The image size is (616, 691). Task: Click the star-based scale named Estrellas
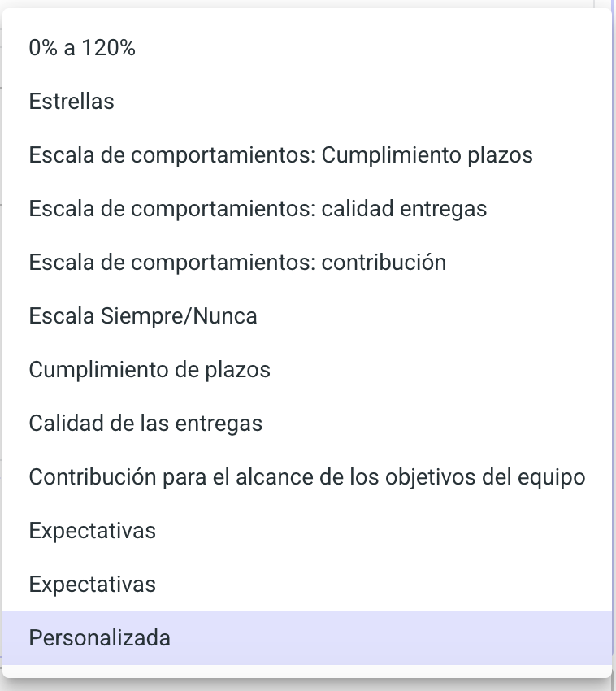click(72, 102)
